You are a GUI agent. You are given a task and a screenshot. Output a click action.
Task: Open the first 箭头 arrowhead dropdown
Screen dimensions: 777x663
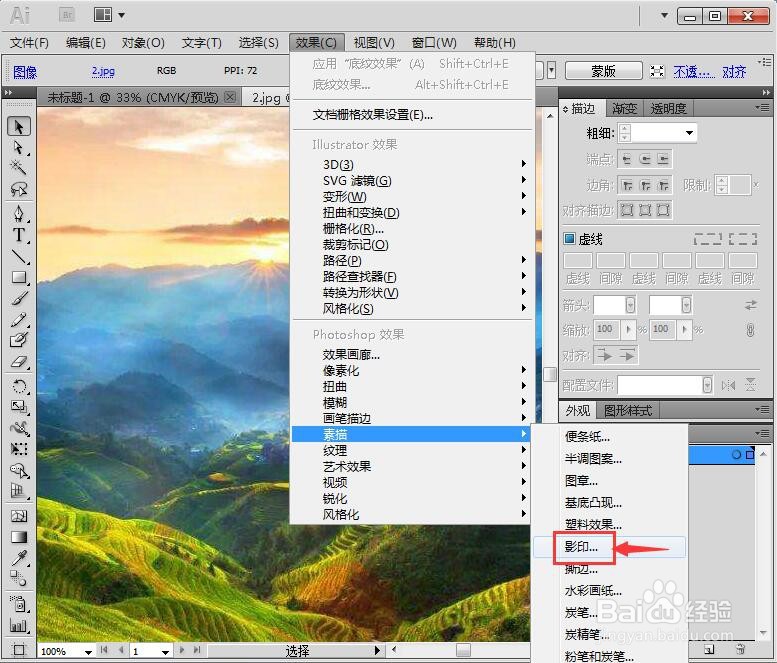coord(630,305)
